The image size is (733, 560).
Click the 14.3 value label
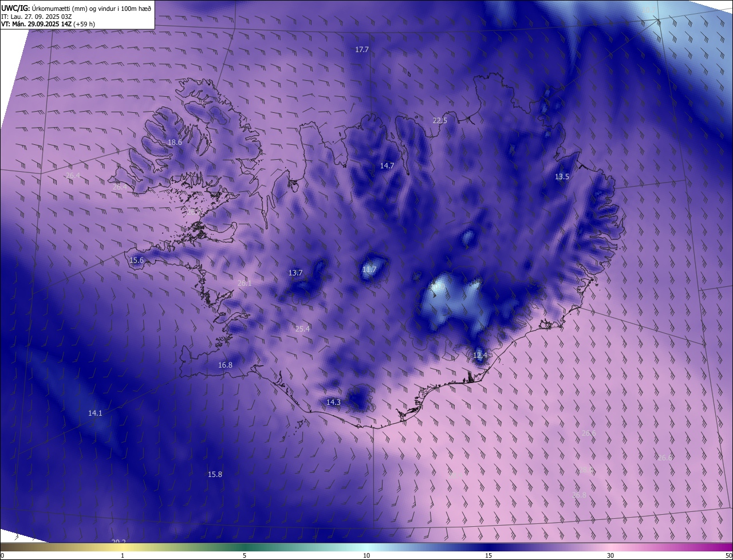click(x=333, y=403)
